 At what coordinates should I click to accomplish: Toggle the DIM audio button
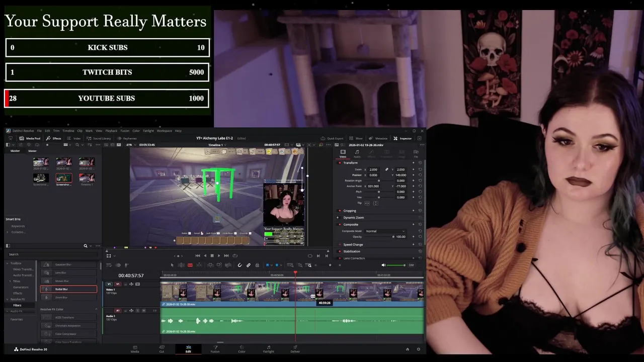pos(411,265)
